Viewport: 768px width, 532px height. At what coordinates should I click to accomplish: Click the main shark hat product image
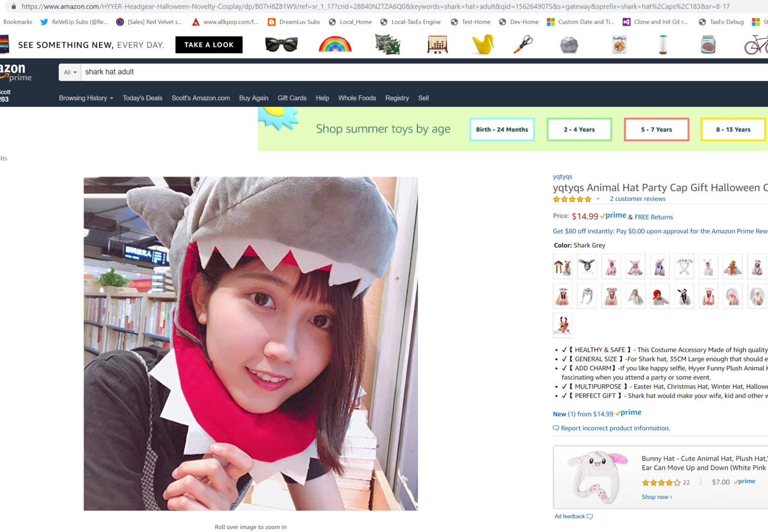[x=250, y=343]
